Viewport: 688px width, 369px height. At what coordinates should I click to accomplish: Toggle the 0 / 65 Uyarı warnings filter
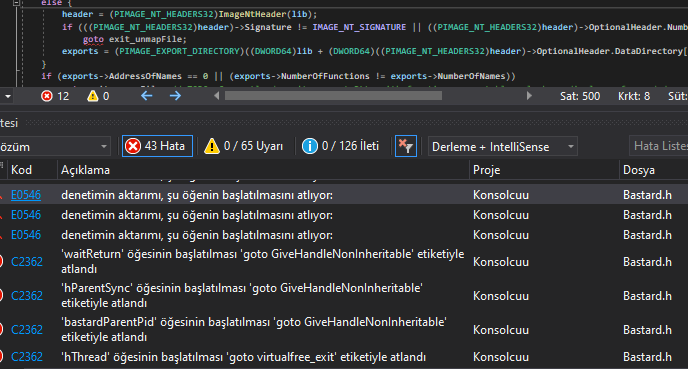[x=244, y=146]
